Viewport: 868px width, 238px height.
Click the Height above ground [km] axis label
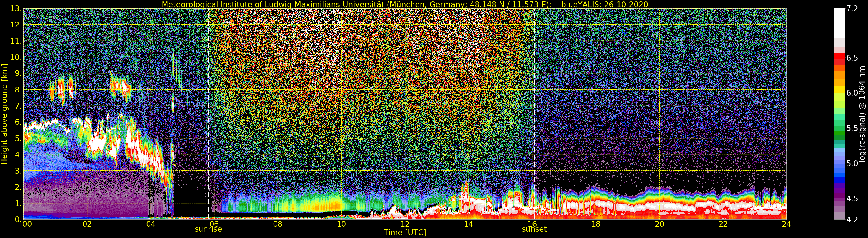[4, 114]
